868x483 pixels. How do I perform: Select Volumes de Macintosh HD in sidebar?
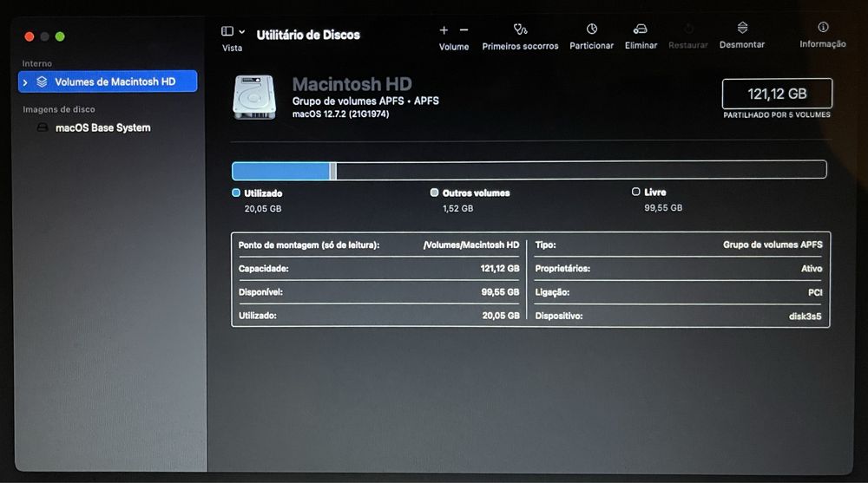coord(108,82)
